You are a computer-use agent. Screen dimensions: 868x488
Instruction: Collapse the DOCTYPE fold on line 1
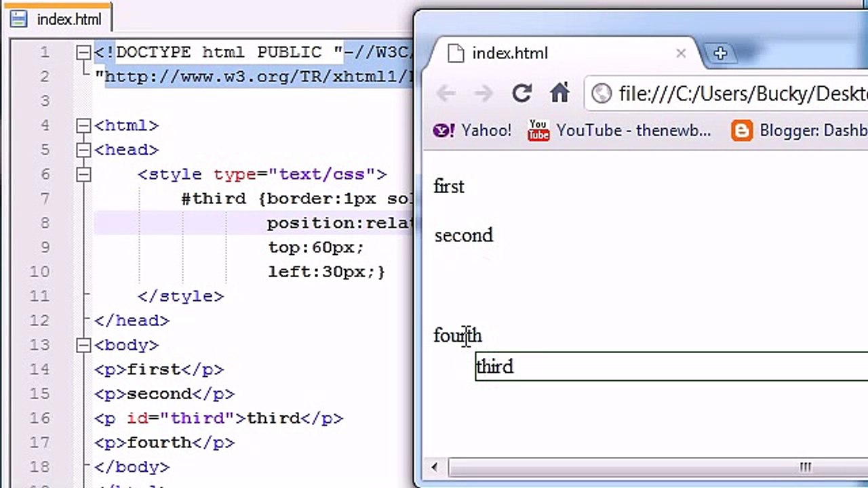click(x=83, y=52)
